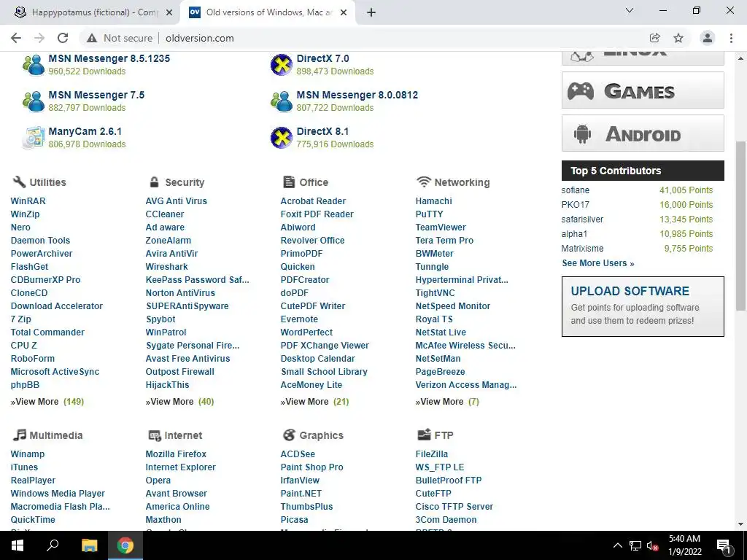Open the tab search dropdown chevron
Image resolution: width=747 pixels, height=560 pixels.
(x=630, y=10)
